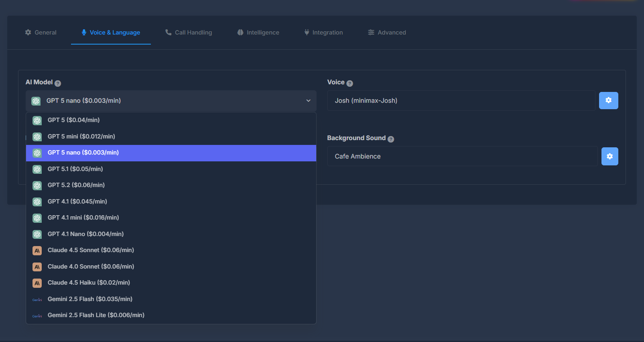This screenshot has height=342, width=644.
Task: Open Background Sound field showing Cafe Ambience
Action: [x=463, y=156]
